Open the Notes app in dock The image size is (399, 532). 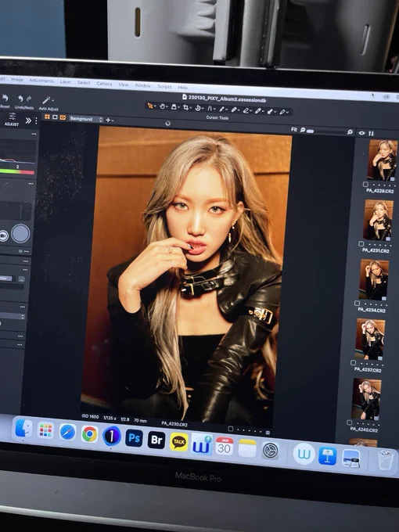(247, 448)
